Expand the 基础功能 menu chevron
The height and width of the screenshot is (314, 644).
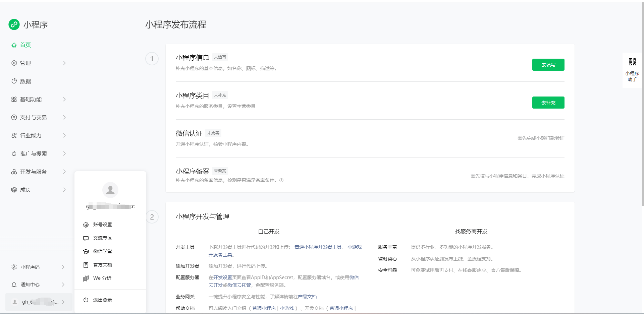pos(64,99)
